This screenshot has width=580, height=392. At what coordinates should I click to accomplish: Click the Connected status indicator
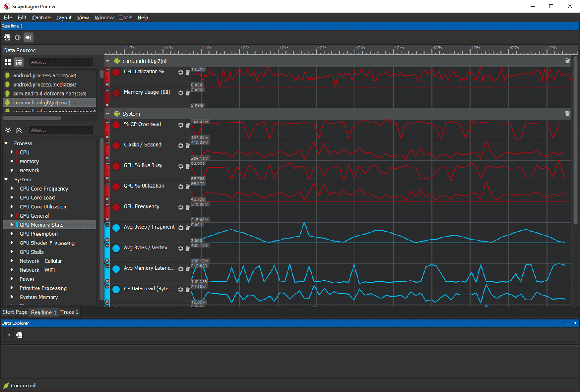pyautogui.click(x=19, y=385)
